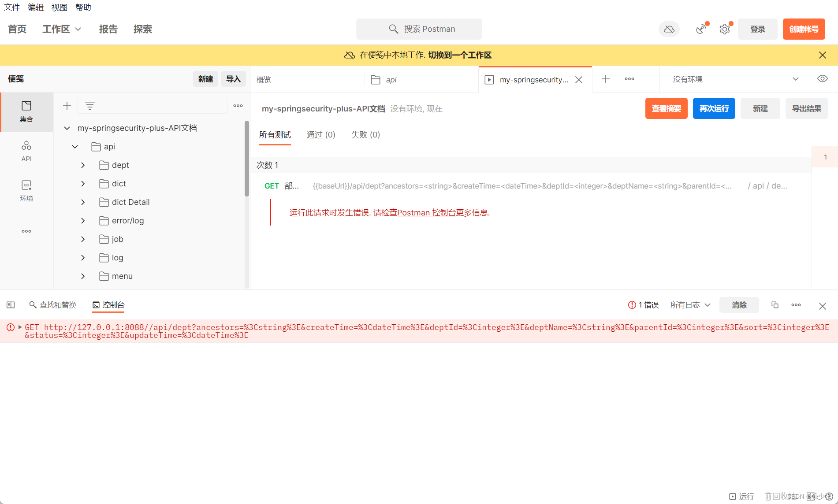Viewport: 838px width, 504px height.
Task: Expand the log folder
Action: pos(83,258)
